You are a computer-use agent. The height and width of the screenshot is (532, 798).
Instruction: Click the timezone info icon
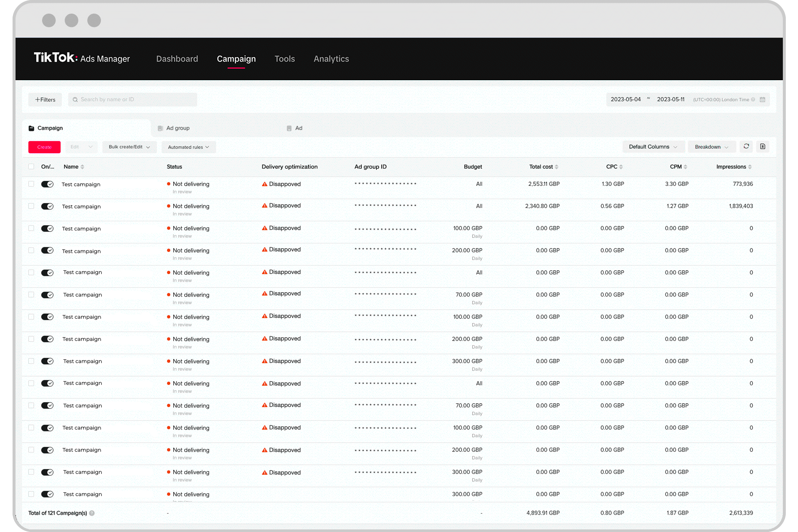point(753,99)
